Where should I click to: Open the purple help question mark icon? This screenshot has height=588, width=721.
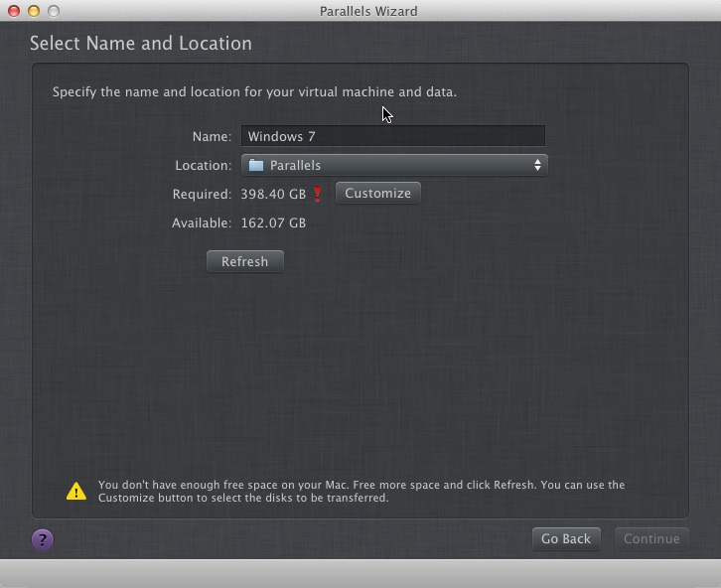click(x=43, y=539)
